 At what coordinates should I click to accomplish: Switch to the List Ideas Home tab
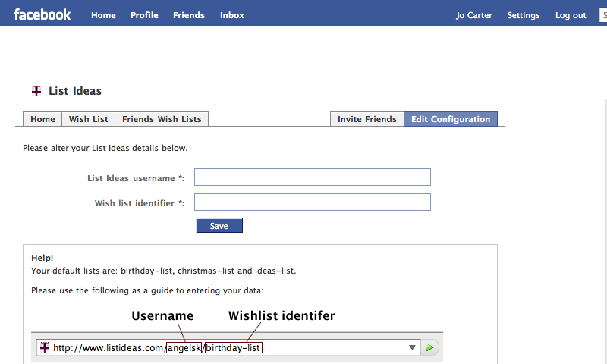click(42, 119)
